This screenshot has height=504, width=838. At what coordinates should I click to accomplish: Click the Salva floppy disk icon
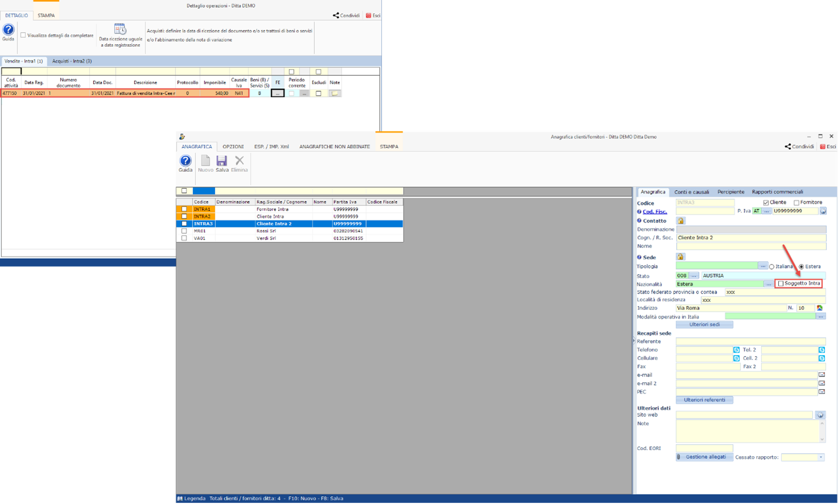221,162
